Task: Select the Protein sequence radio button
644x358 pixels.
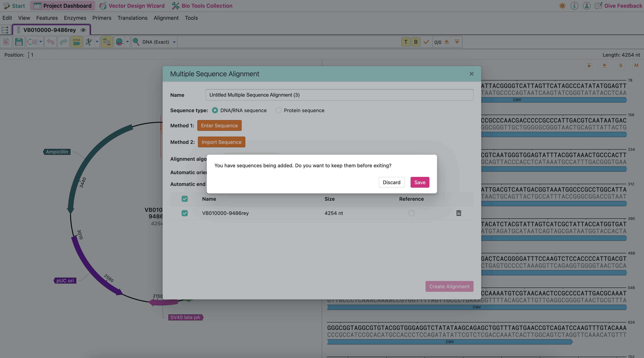Action: click(x=279, y=110)
